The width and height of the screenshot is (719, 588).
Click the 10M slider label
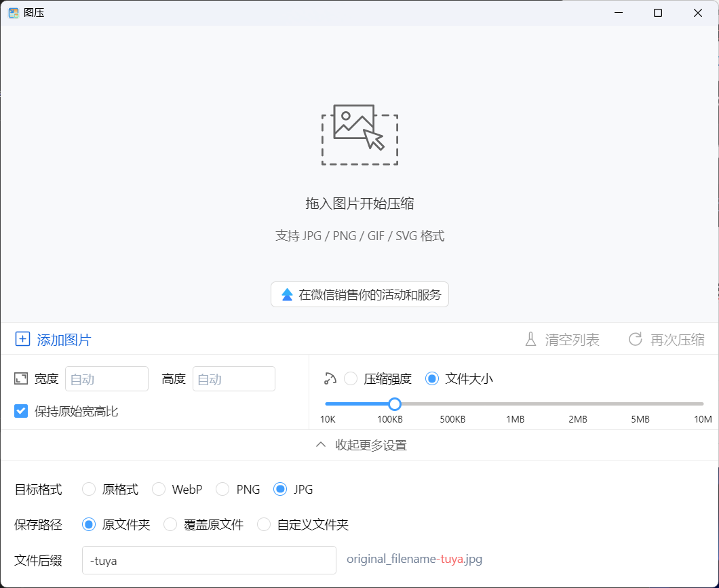[703, 419]
